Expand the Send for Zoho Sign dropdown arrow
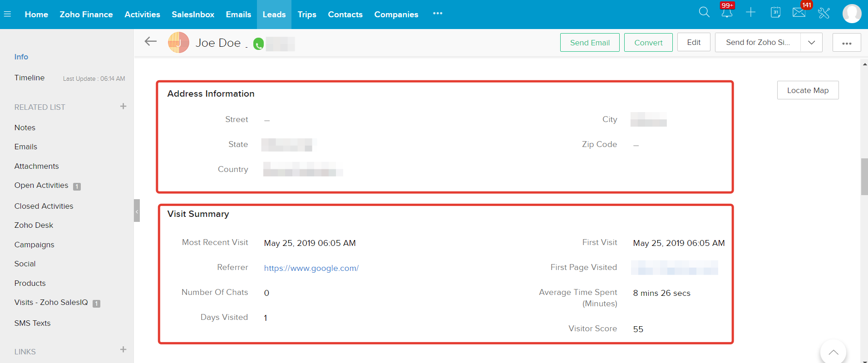The height and width of the screenshot is (363, 868). 811,43
